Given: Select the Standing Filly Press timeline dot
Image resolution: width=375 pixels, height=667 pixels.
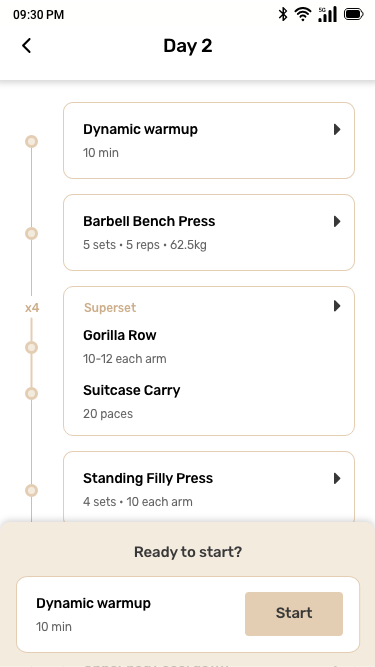Looking at the screenshot, I should (x=31, y=490).
